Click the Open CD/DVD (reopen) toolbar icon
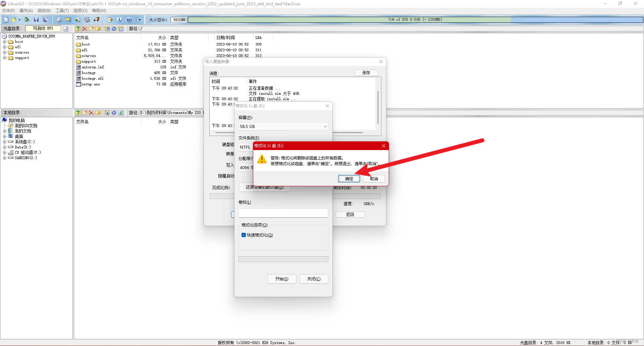Image resolution: width=644 pixels, height=346 pixels. click(x=26, y=20)
